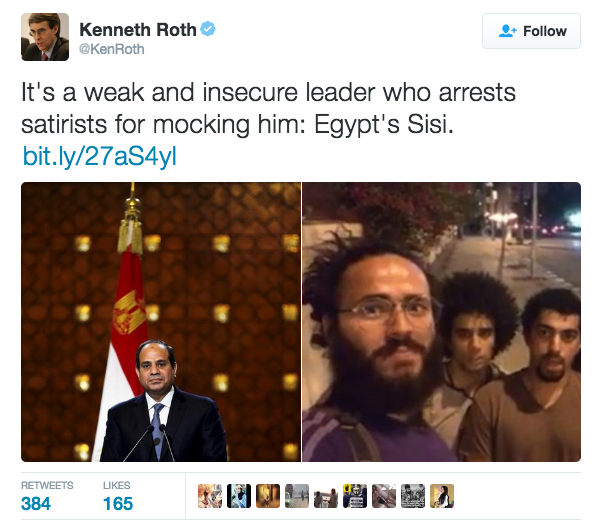Click the avatar with black side bars
The width and height of the screenshot is (607, 522).
(x=239, y=496)
